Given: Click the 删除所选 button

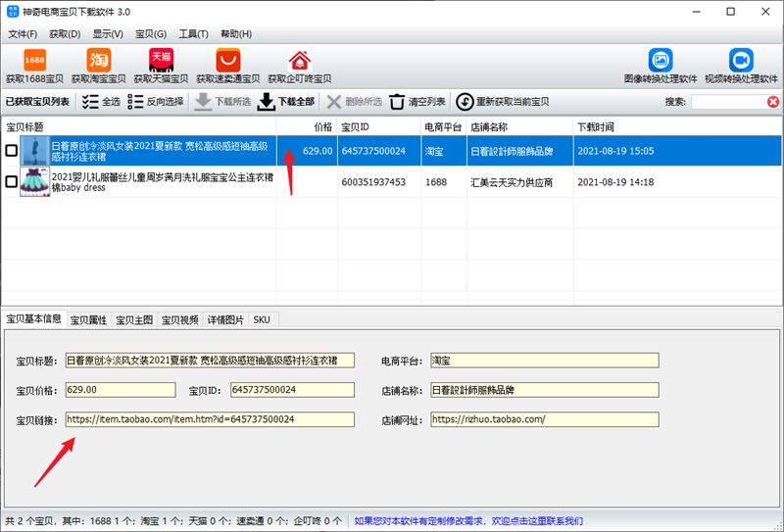Looking at the screenshot, I should (x=354, y=102).
